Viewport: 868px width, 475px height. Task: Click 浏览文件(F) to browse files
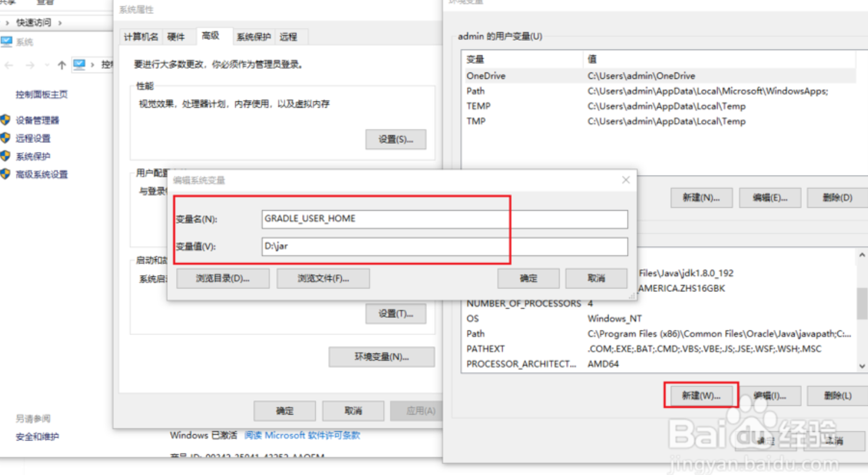[323, 278]
